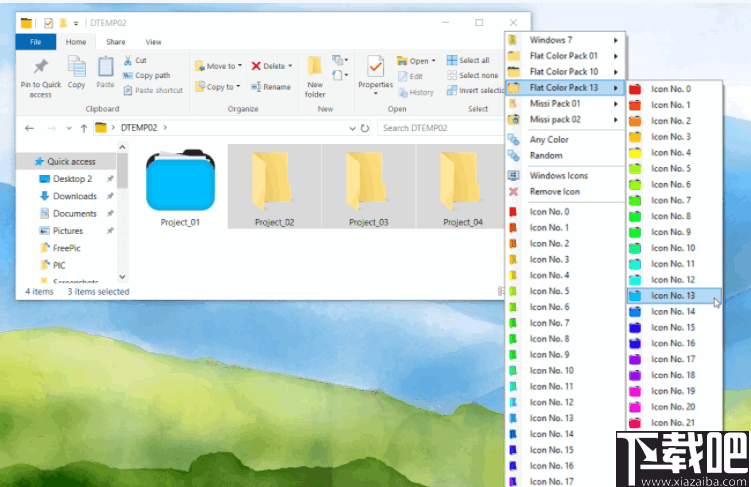Open the Delete dropdown in the ribbon
Viewport: 751px width, 487px height.
272,66
